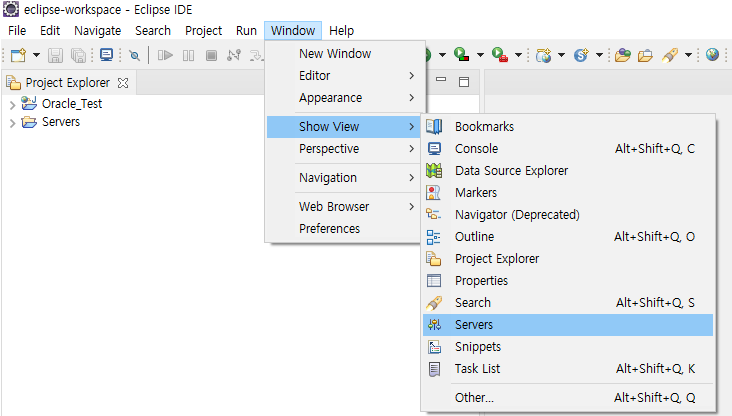Click the Save toolbar icon
Image resolution: width=732 pixels, height=416 pixels.
point(55,56)
